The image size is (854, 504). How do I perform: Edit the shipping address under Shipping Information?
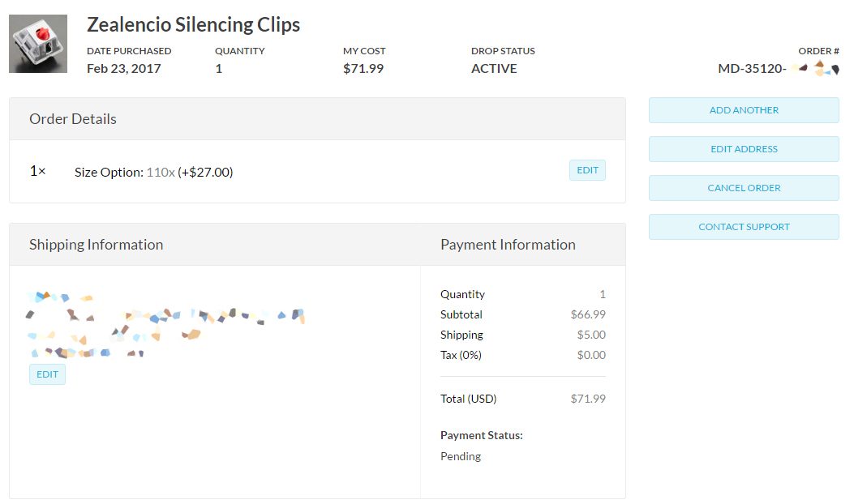[x=47, y=374]
